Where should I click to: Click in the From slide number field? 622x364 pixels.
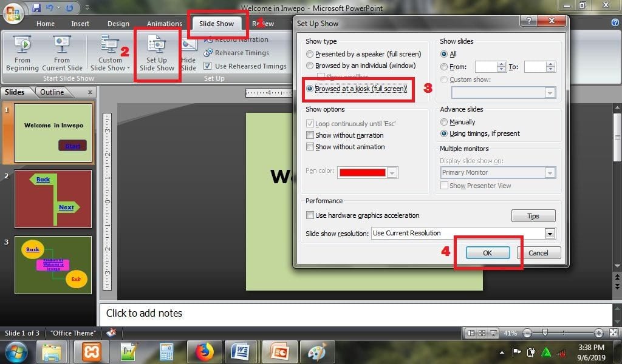(x=486, y=67)
